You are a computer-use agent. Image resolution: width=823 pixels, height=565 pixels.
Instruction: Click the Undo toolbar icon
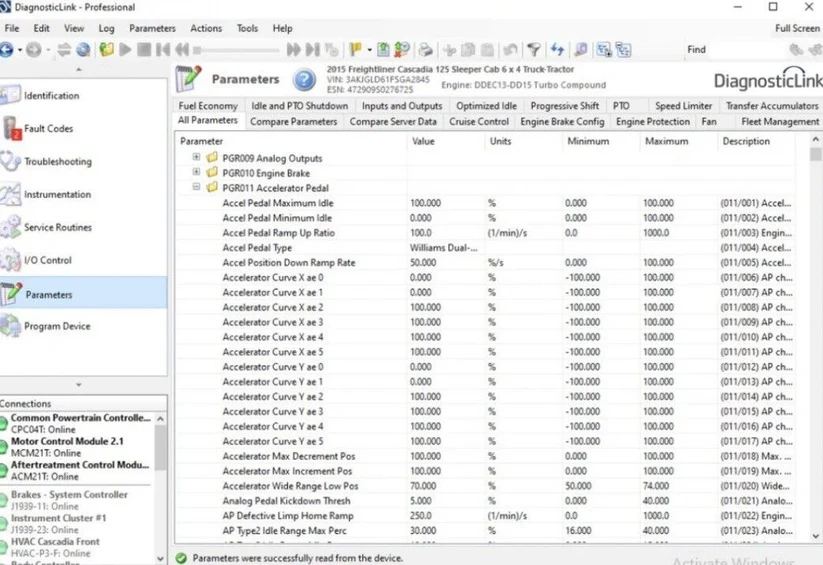pyautogui.click(x=510, y=50)
